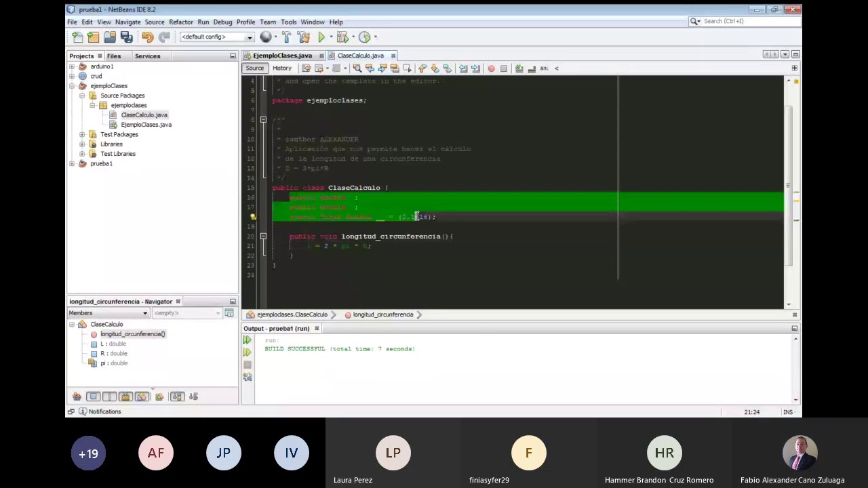Click the Toggle Rectangular Selection icon
This screenshot has height=488, width=868.
[407, 68]
